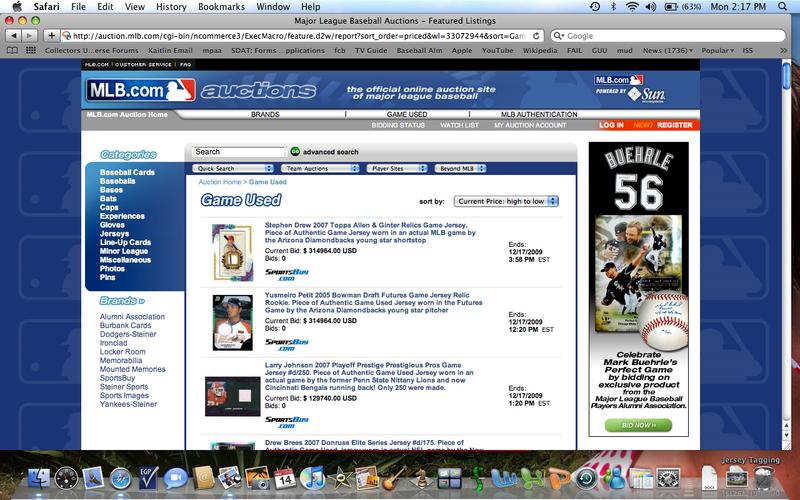Viewport: 800px width, 500px height.
Task: Show all bookmarks book icon
Action: click(13, 51)
